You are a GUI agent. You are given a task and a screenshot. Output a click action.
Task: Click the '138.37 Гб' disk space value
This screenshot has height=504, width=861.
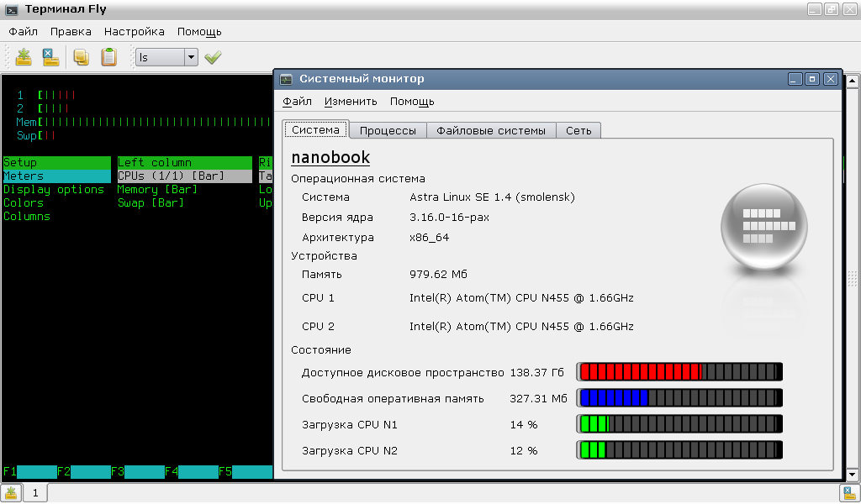(537, 373)
